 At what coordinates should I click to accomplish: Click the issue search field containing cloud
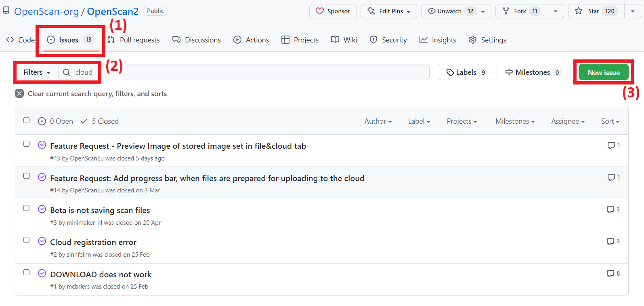(x=244, y=72)
